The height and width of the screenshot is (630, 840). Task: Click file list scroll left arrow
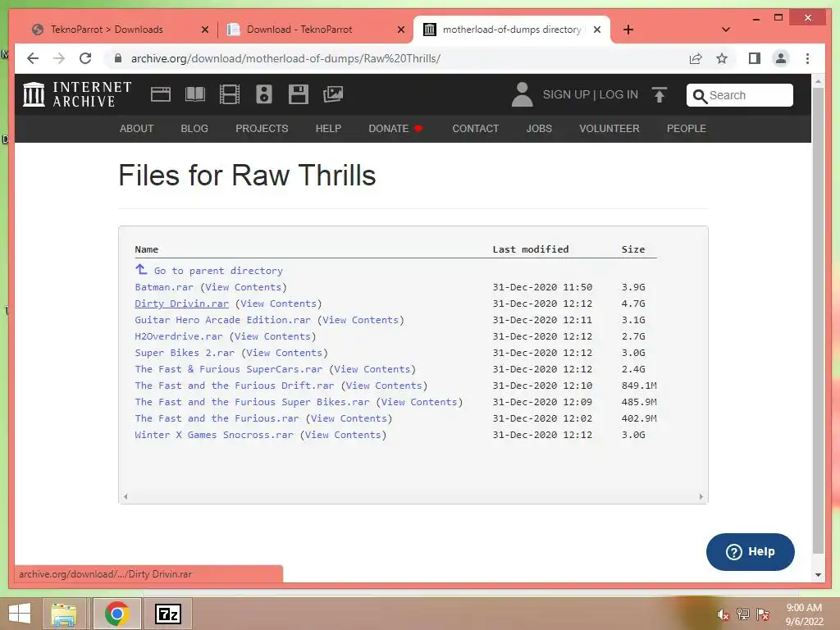[x=126, y=496]
